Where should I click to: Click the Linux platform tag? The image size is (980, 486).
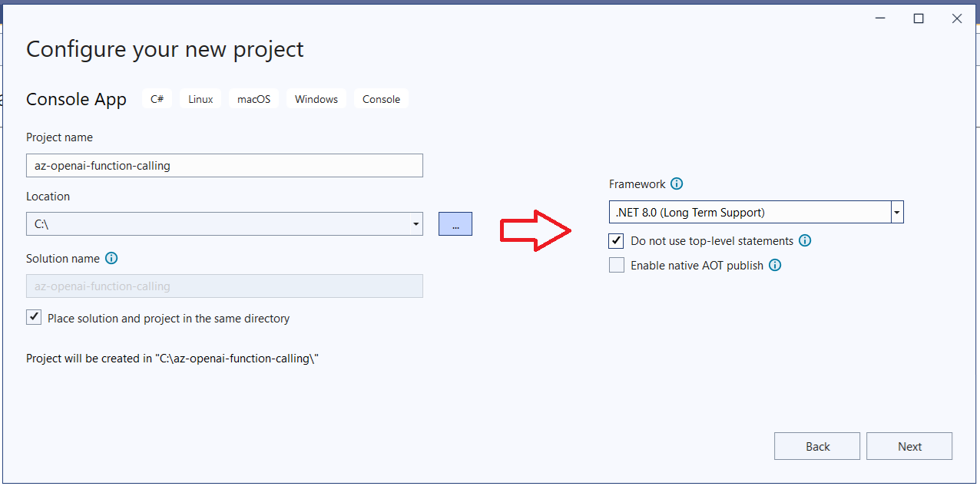200,99
